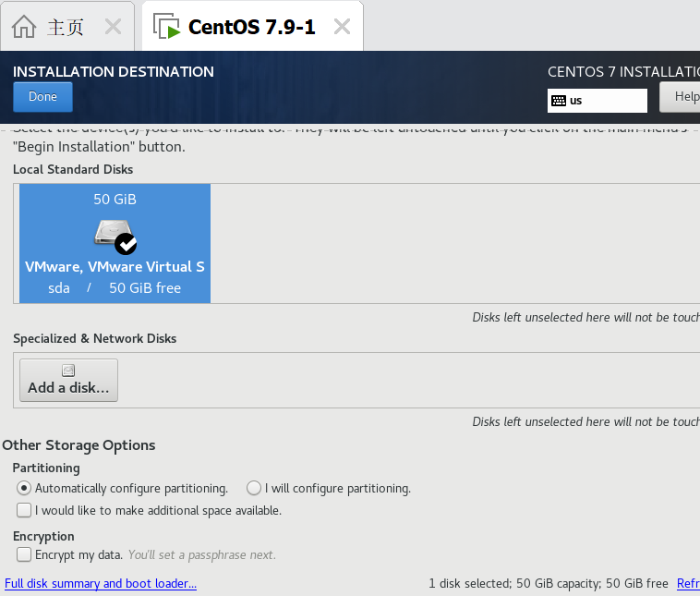700x596 pixels.
Task: Click the blue Done button
Action: 42,96
